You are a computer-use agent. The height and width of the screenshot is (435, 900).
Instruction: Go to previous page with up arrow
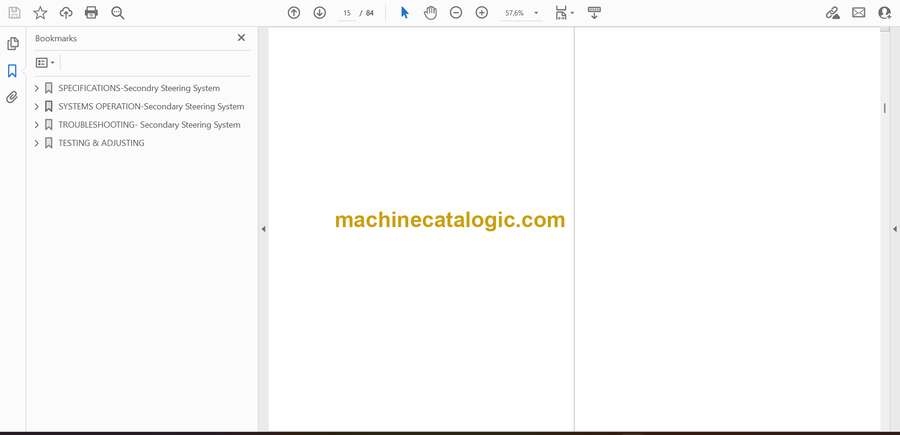294,13
